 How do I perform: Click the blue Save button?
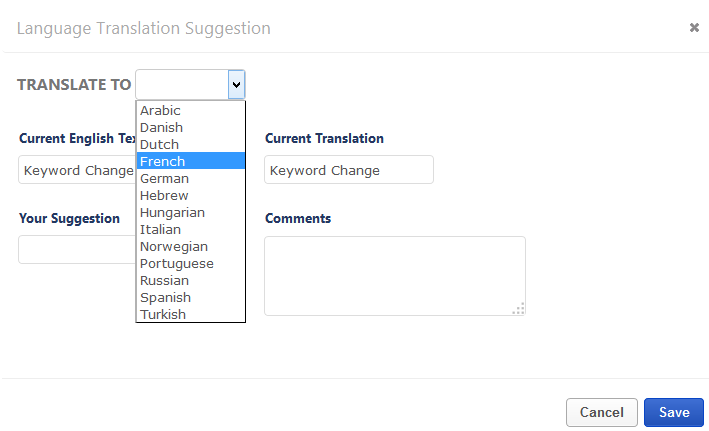[673, 412]
